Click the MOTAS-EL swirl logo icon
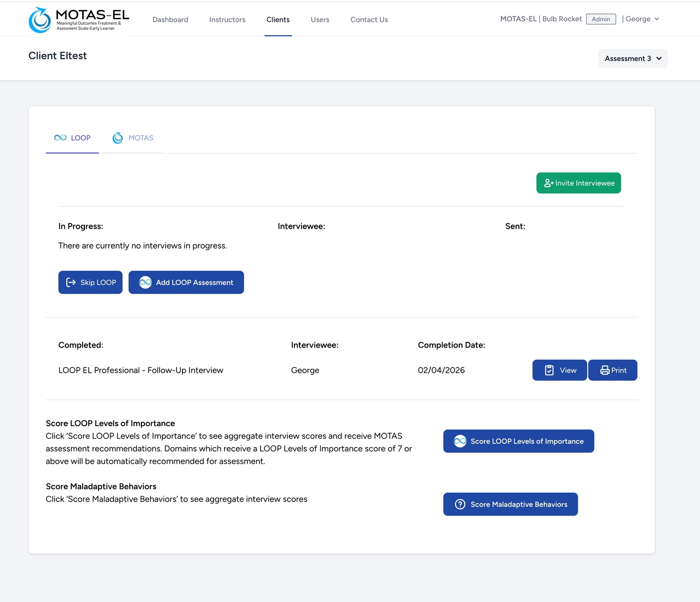Image resolution: width=700 pixels, height=602 pixels. (x=40, y=20)
